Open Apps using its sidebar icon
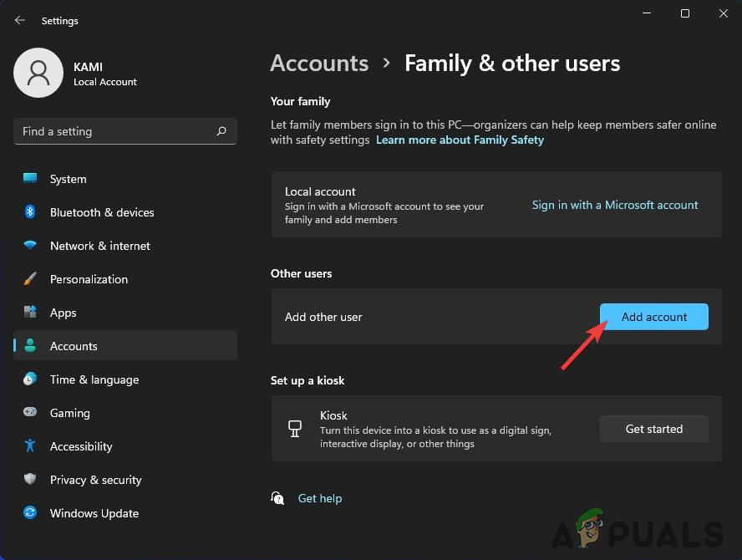Screen dimensions: 742x560 (x=30, y=313)
